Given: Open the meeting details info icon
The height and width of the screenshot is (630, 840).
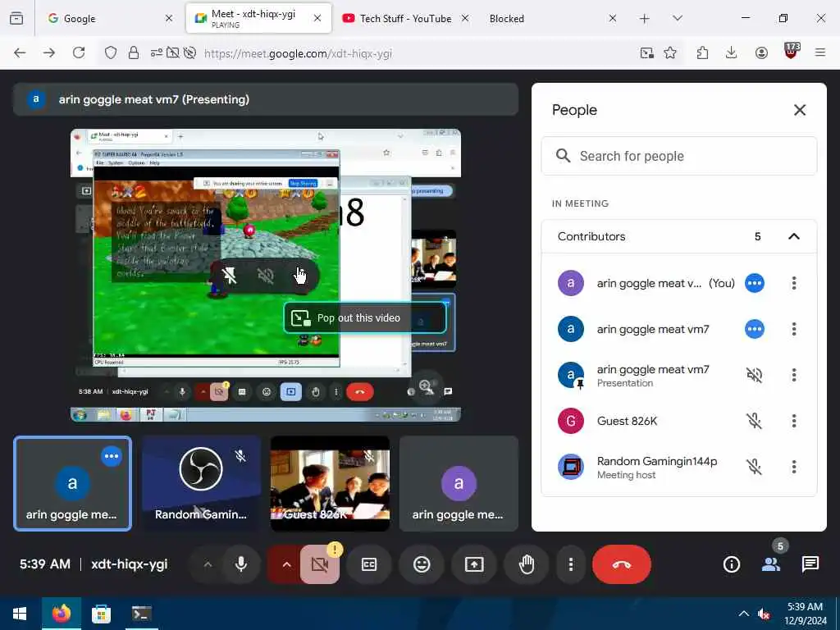Looking at the screenshot, I should tap(731, 564).
